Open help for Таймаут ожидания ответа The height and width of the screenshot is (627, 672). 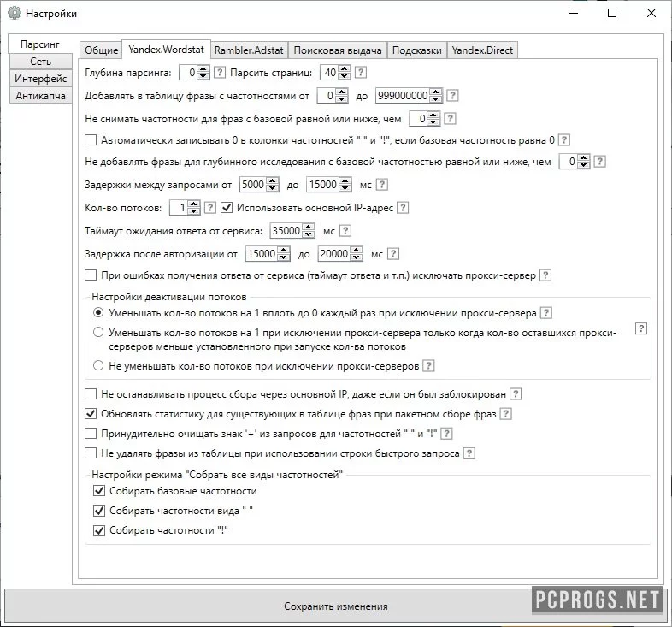click(x=345, y=231)
